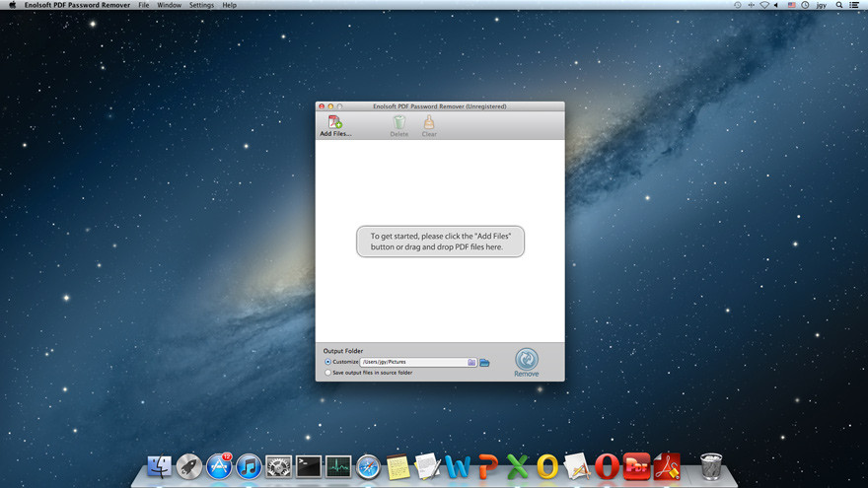Open the File menu
This screenshot has height=488, width=868.
point(143,5)
